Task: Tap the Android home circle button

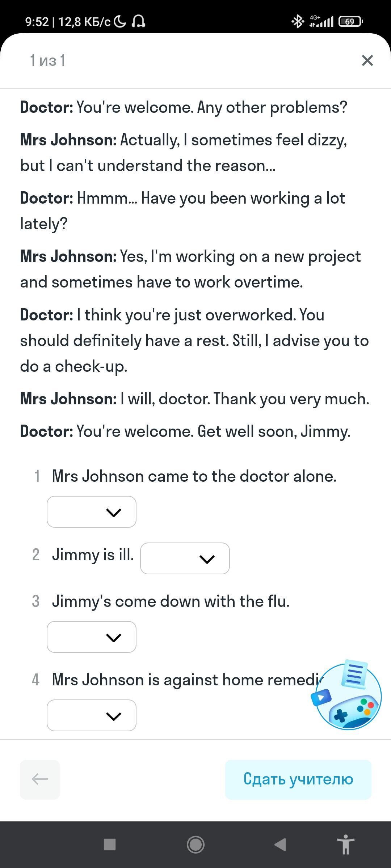Action: coord(195,844)
